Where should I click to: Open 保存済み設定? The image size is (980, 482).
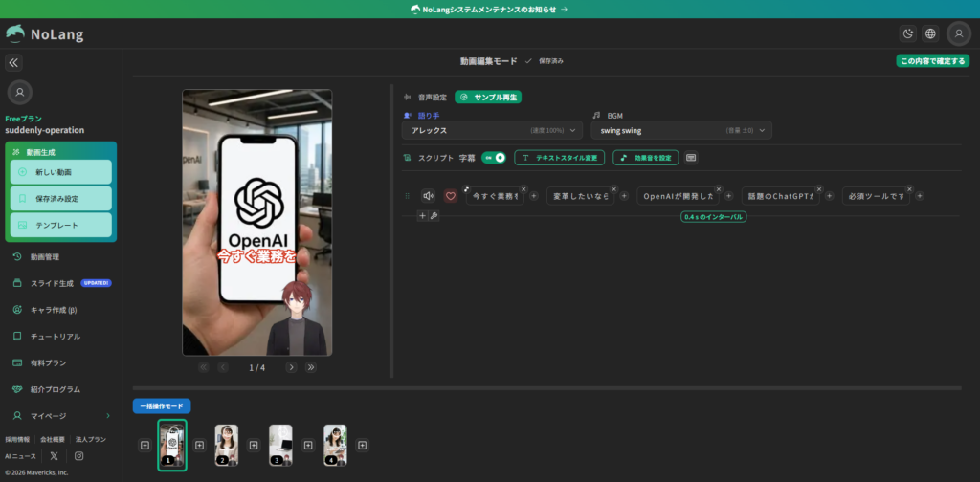point(61,199)
